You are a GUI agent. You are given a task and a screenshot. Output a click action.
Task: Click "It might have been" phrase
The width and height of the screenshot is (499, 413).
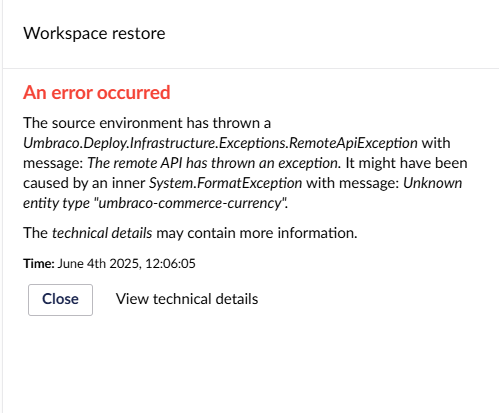click(406, 163)
